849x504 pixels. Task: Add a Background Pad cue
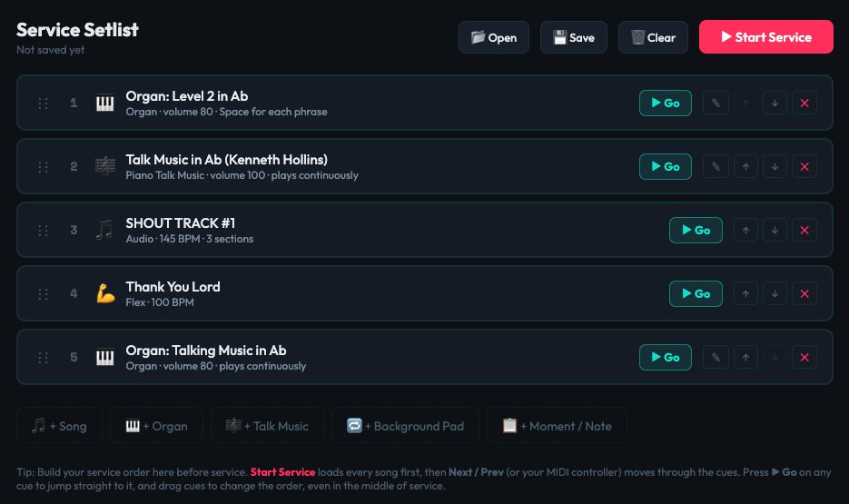[x=406, y=426]
